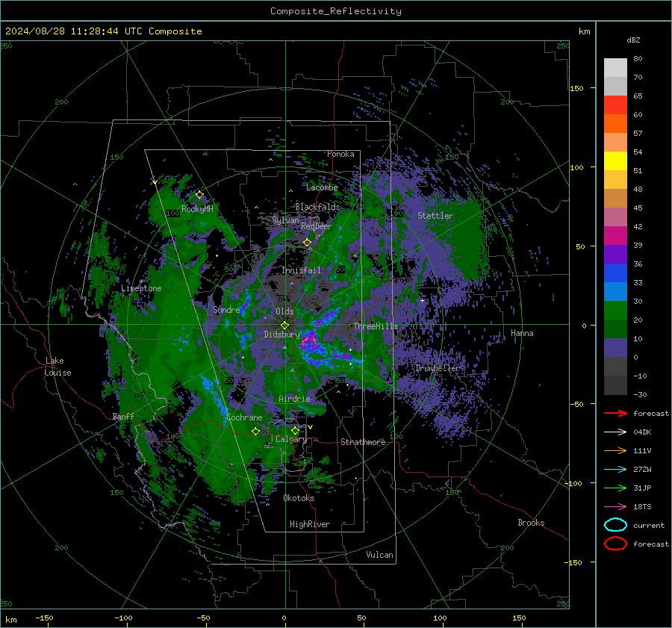Click the Cochrane city label
The height and width of the screenshot is (628, 672).
[x=244, y=417]
